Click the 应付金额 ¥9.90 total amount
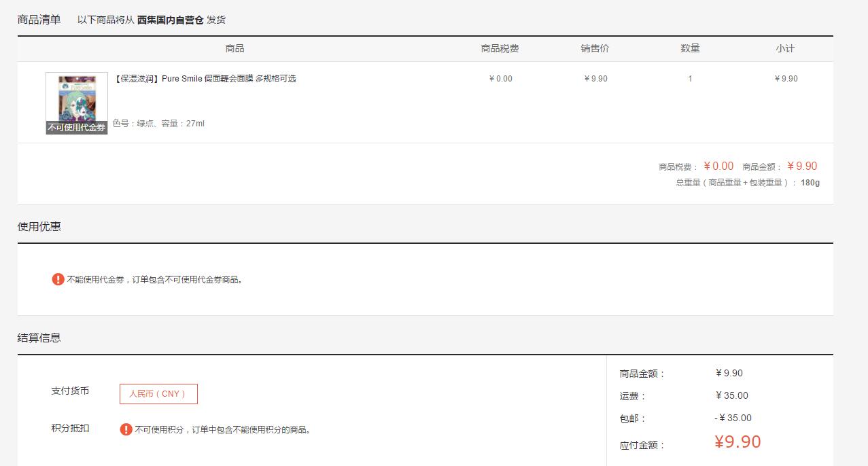 [x=737, y=442]
